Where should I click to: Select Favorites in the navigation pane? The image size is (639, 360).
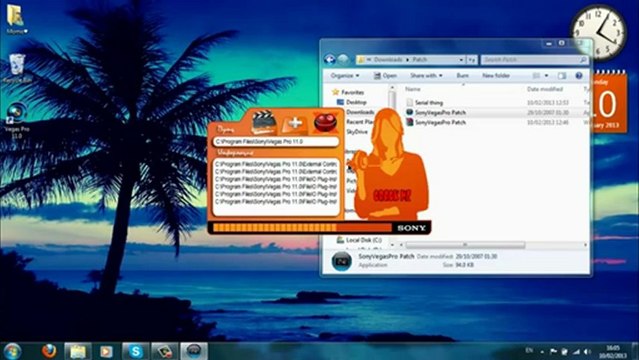click(x=348, y=93)
